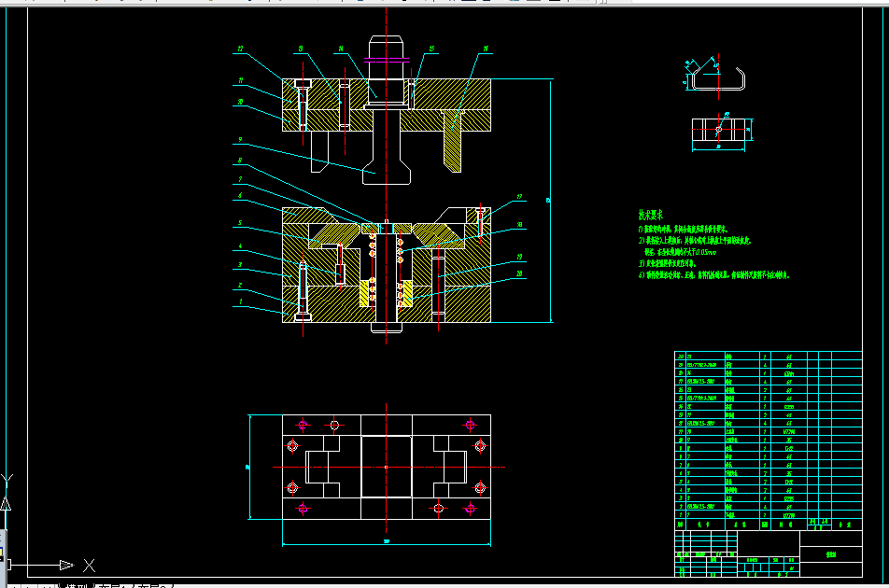Select the punch shank at assembly top

(x=386, y=58)
